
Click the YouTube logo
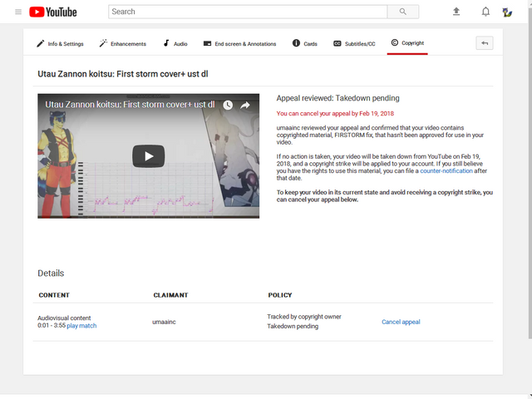pos(53,12)
